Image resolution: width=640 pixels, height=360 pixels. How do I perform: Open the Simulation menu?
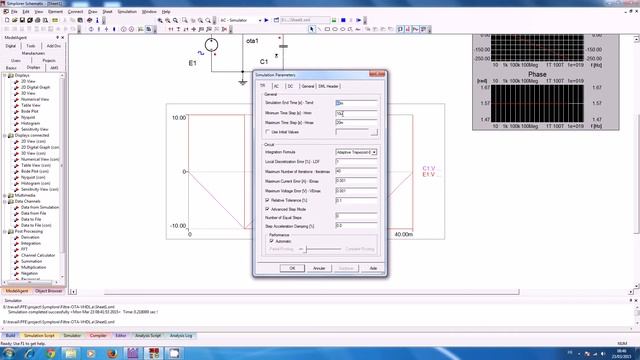(127, 11)
